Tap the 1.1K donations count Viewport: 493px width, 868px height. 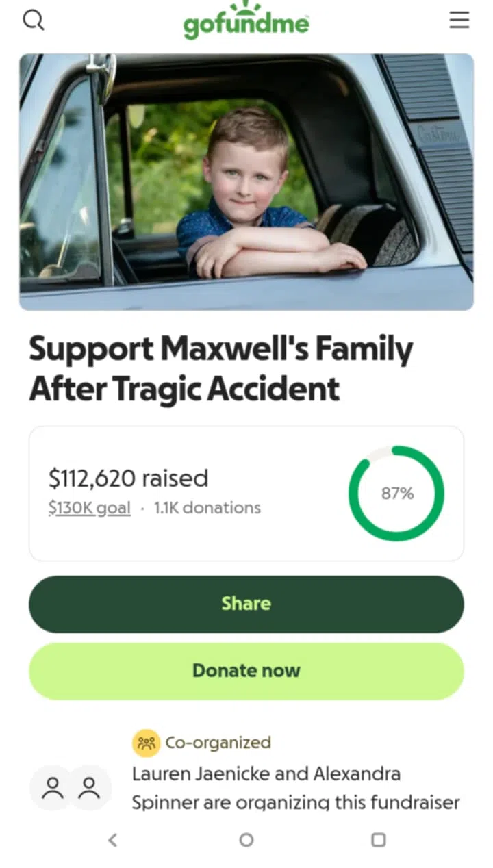tap(207, 508)
